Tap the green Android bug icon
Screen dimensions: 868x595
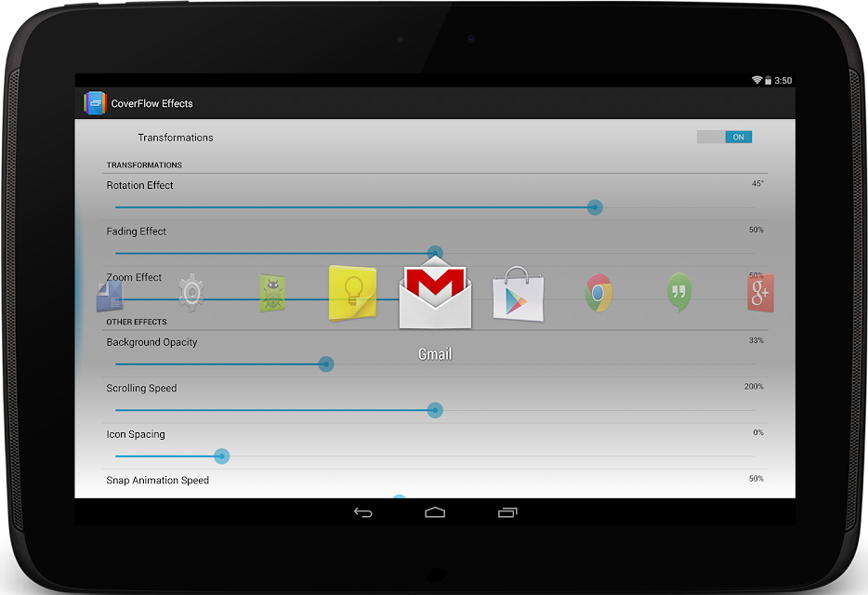[x=272, y=293]
